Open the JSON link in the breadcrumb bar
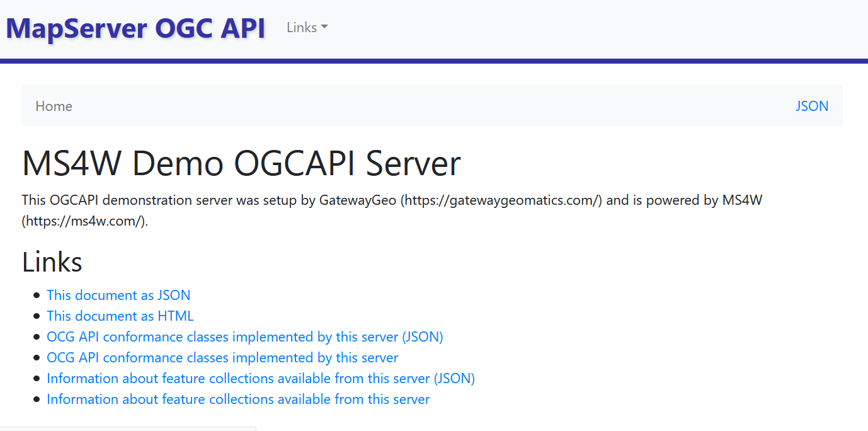 (x=812, y=106)
